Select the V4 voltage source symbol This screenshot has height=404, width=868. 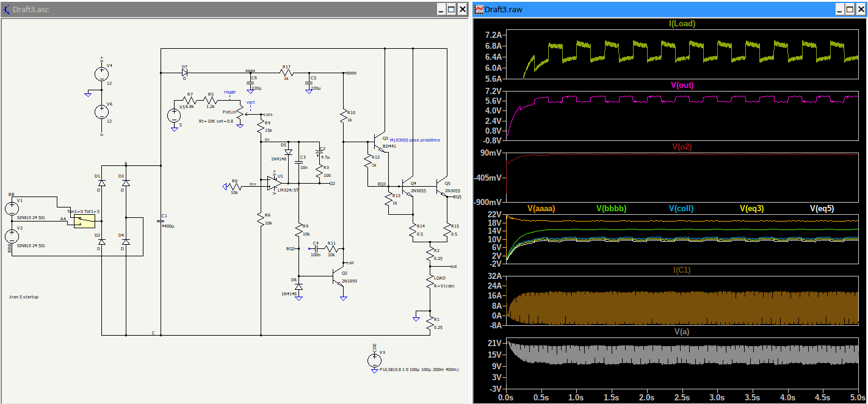coord(101,74)
